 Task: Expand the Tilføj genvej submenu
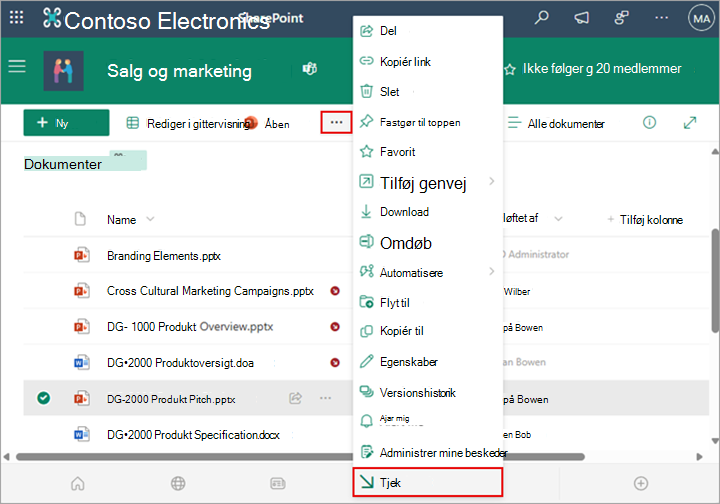click(428, 182)
